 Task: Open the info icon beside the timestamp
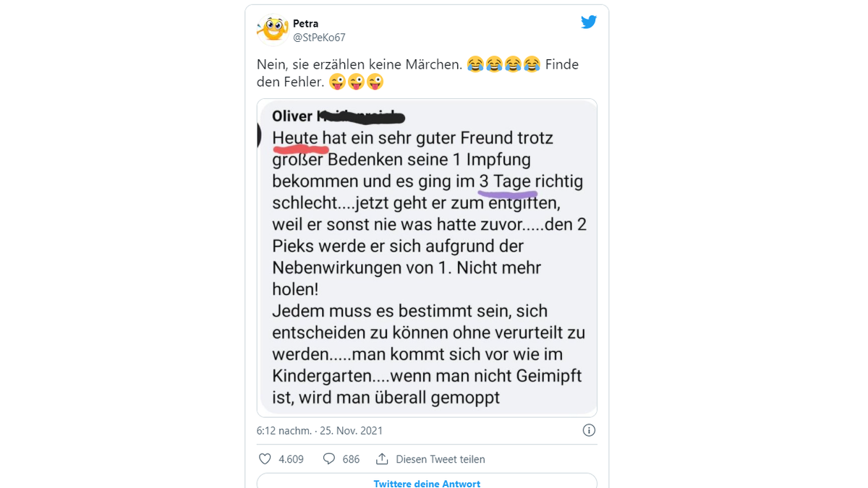589,430
